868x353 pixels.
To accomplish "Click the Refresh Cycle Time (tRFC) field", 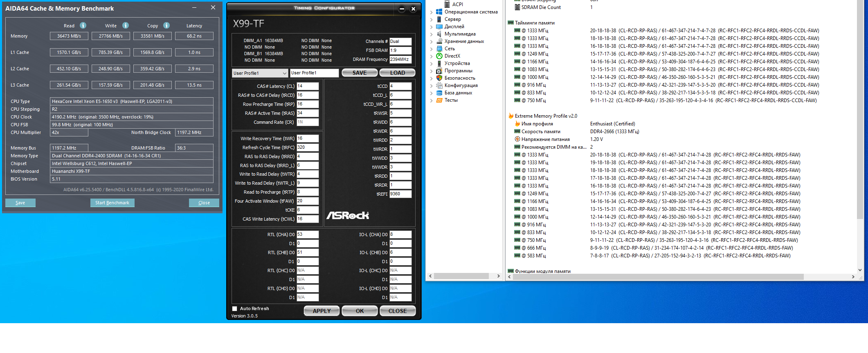I will pyautogui.click(x=308, y=147).
